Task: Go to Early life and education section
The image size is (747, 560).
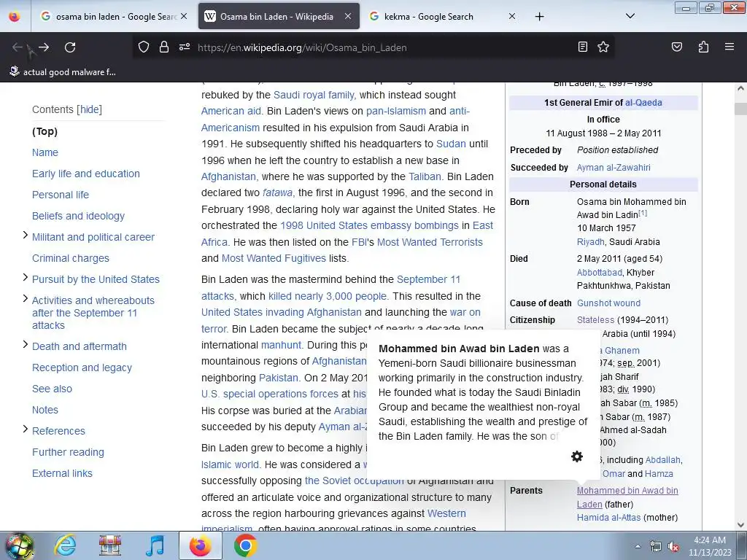Action: coord(86,174)
